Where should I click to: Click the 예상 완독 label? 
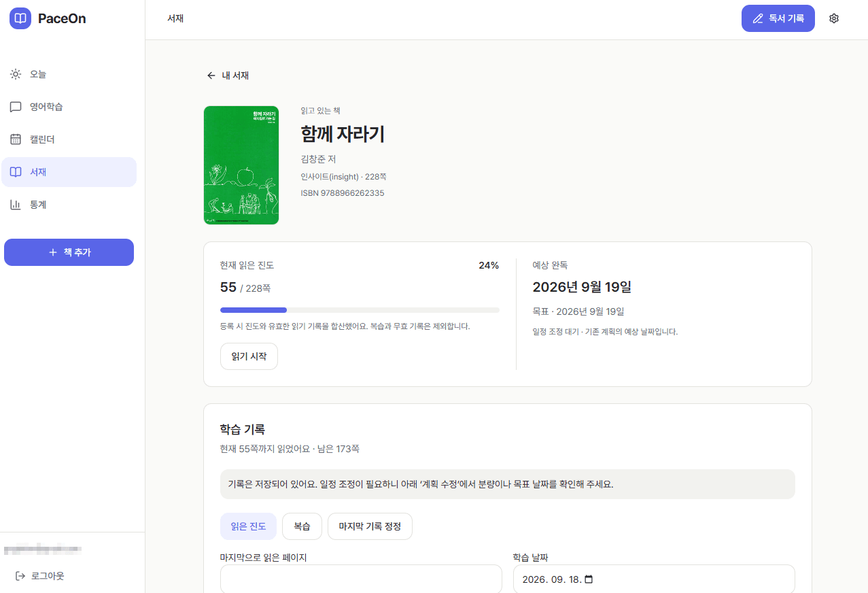tap(550, 265)
